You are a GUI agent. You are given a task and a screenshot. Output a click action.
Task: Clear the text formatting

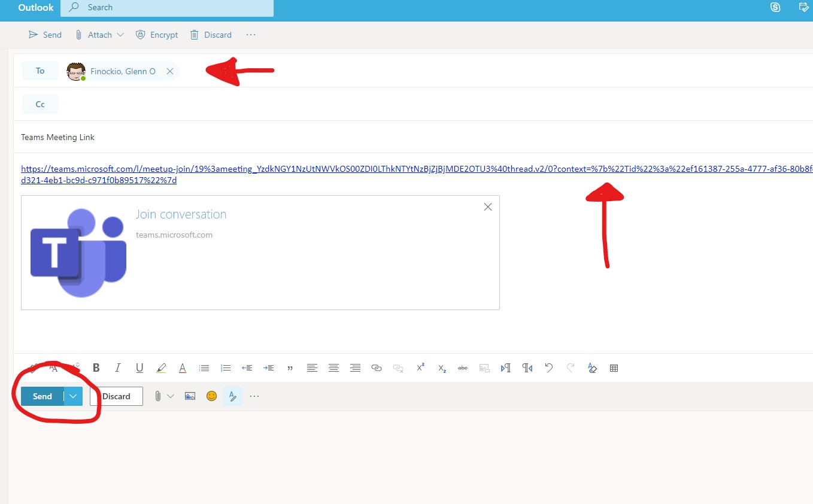(x=592, y=368)
